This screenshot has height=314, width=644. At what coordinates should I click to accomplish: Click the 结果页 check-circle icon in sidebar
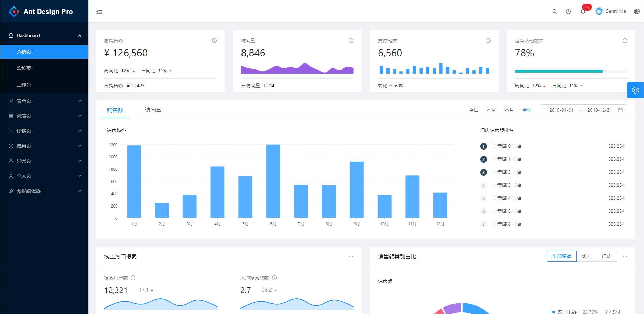(11, 146)
